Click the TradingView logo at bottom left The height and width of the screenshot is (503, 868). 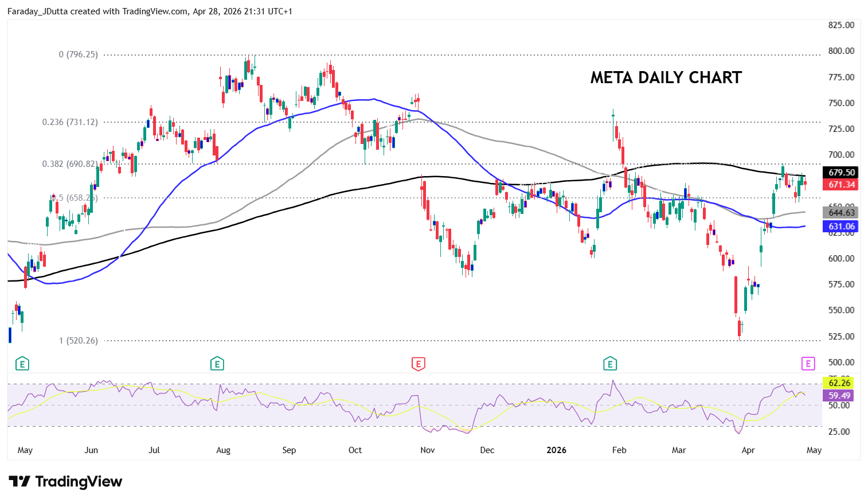pyautogui.click(x=65, y=482)
